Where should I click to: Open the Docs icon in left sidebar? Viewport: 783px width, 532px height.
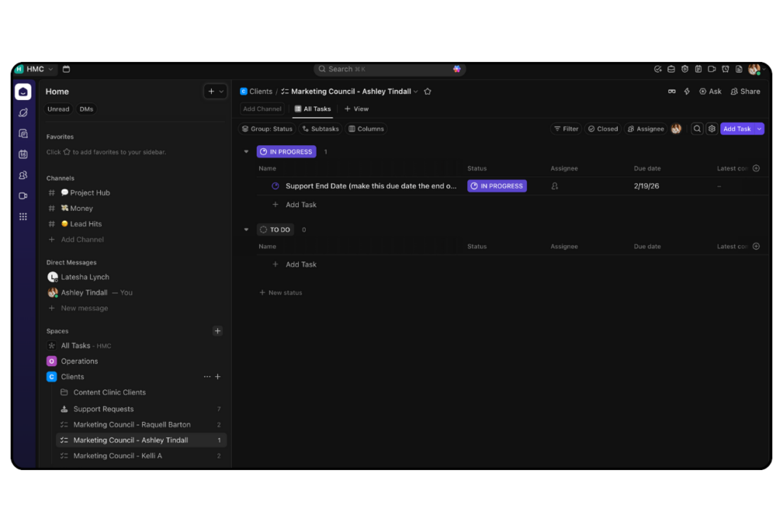23,131
